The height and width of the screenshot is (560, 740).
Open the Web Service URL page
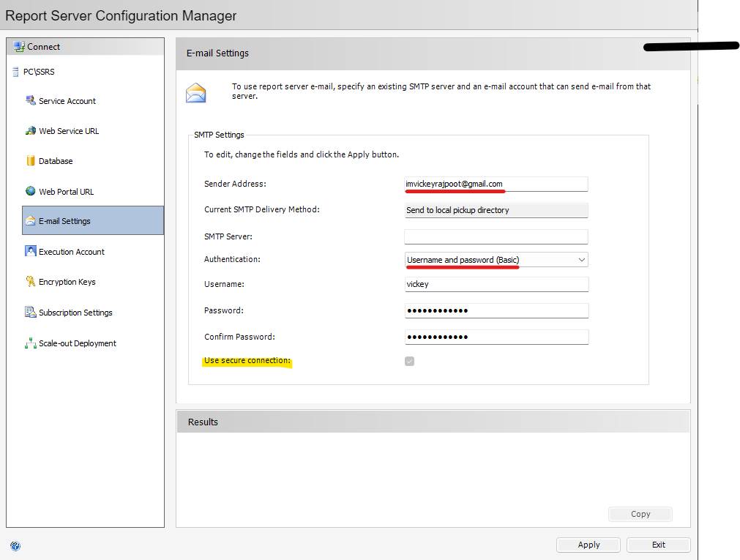pos(69,131)
